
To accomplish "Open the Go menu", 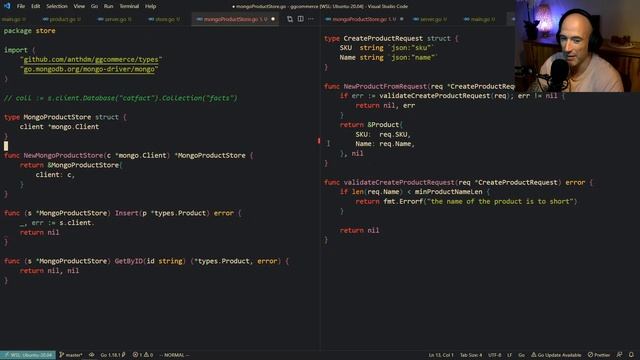I will pyautogui.click(x=94, y=6).
